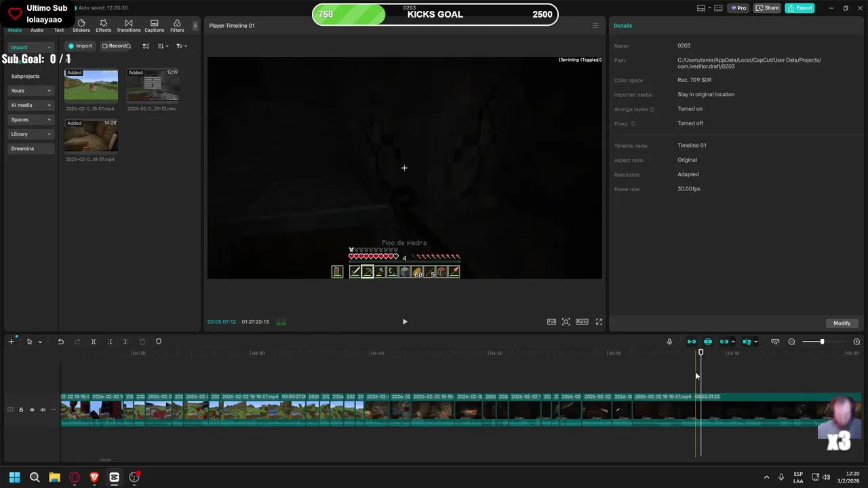Open the Effects panel
Screen dimensions: 868x488
[x=103, y=26]
